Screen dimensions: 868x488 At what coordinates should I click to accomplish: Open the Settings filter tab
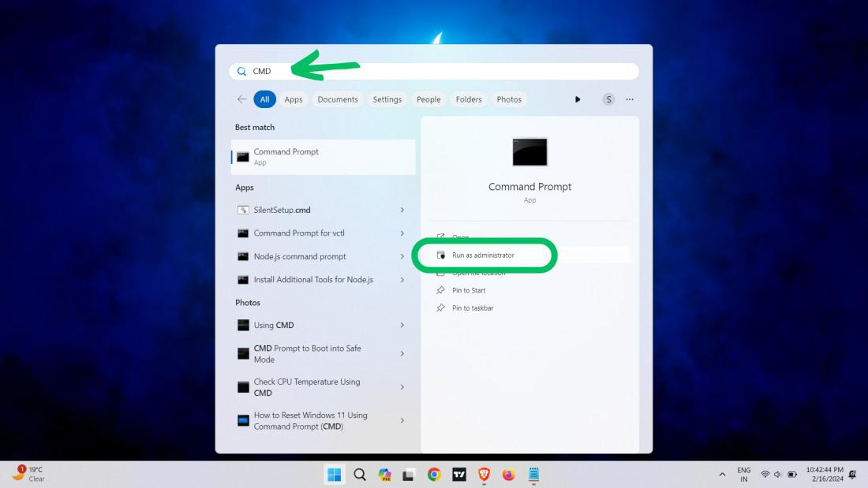point(387,99)
